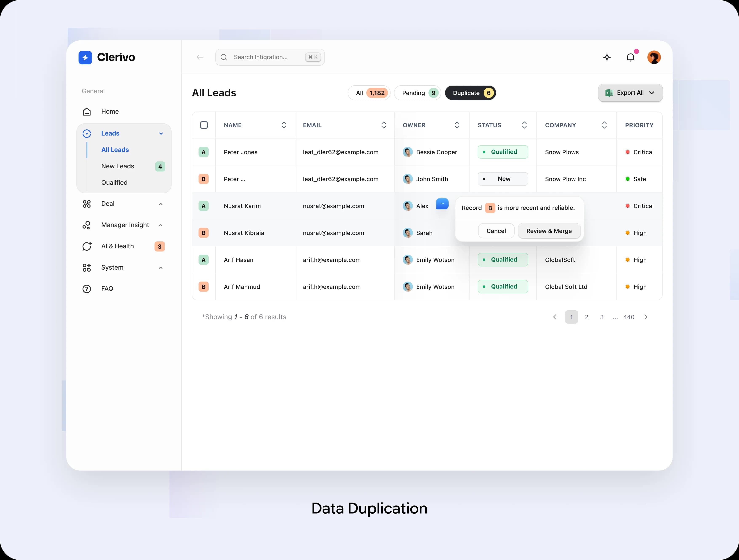This screenshot has height=560, width=739.
Task: Sort by the NAME column arrows
Action: coord(284,125)
